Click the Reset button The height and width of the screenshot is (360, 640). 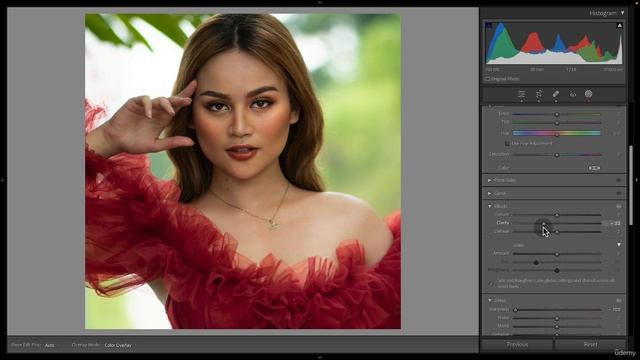point(590,344)
